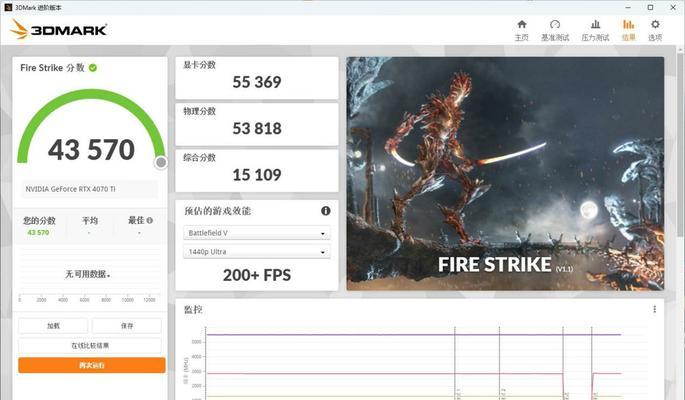Click the 监控 monitoring heading
Screen dimensions: 685x400
(193, 310)
